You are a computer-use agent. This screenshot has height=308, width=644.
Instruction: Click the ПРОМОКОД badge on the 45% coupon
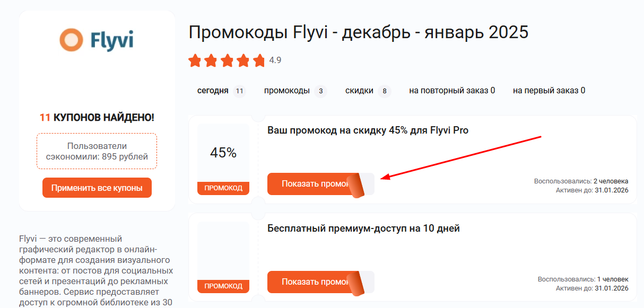(x=223, y=188)
